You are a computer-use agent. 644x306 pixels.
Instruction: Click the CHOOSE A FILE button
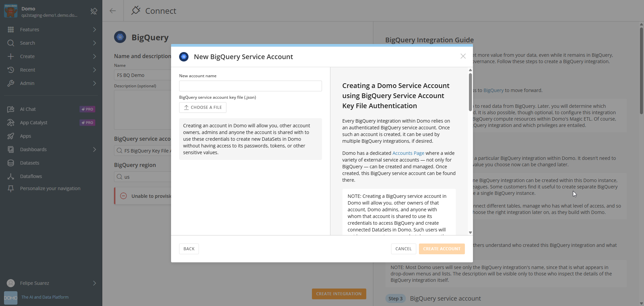(x=203, y=107)
